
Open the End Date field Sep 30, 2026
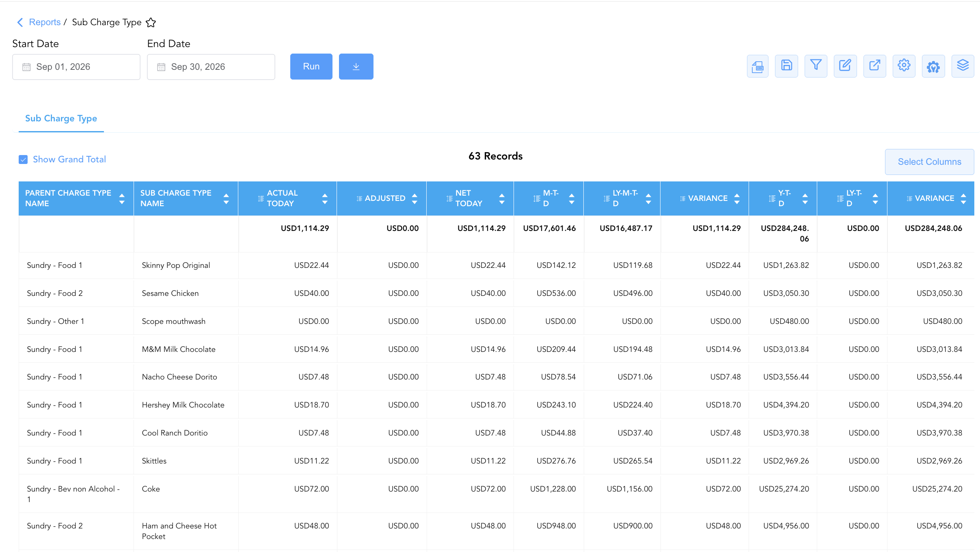[211, 67]
